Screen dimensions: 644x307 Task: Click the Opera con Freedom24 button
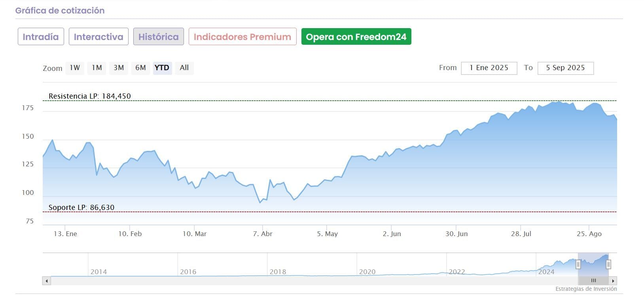tap(356, 37)
